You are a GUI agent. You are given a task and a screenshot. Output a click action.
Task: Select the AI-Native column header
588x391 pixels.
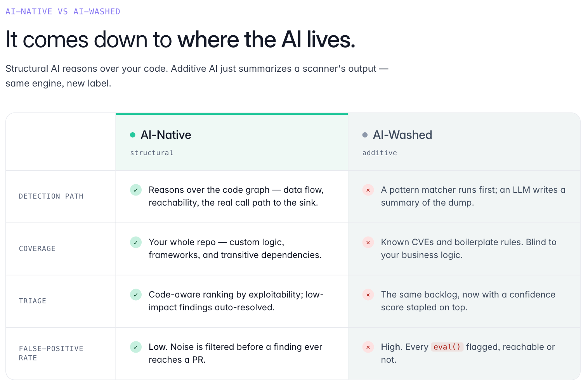tap(232, 142)
